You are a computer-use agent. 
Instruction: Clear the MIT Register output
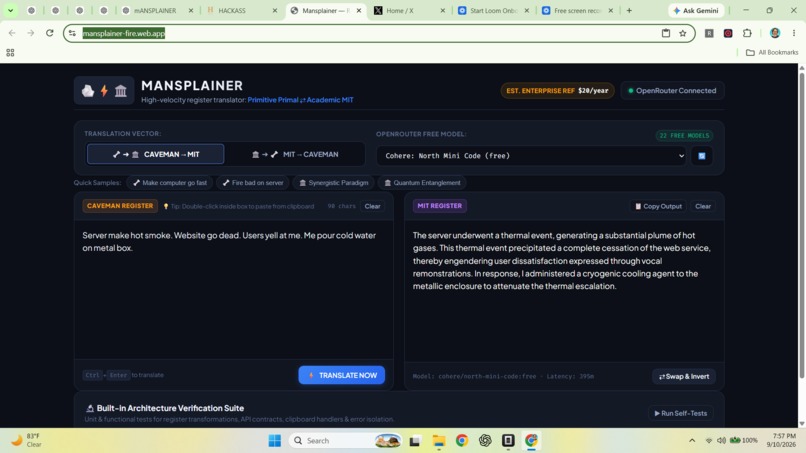tap(703, 206)
